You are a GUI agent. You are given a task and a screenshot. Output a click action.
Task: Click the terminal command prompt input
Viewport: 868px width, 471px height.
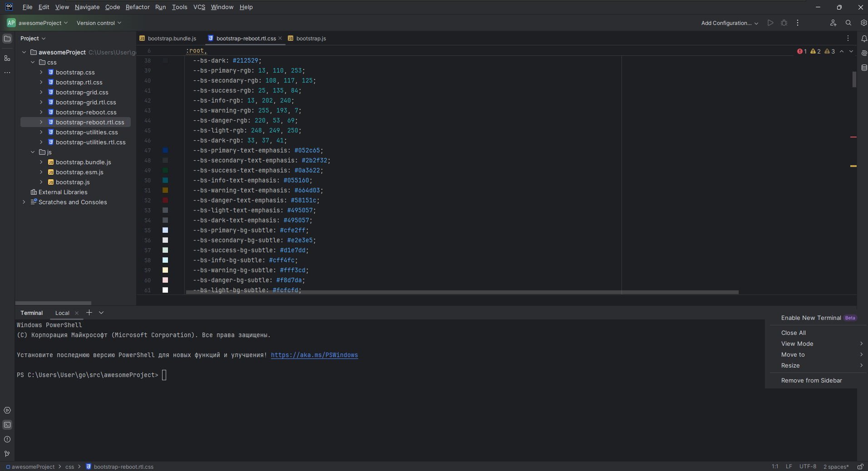coord(164,375)
